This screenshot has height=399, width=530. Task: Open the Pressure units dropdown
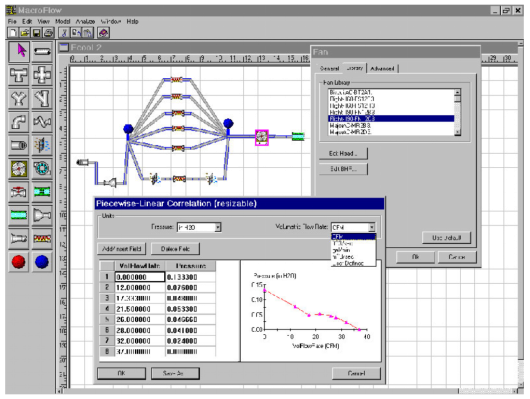218,227
